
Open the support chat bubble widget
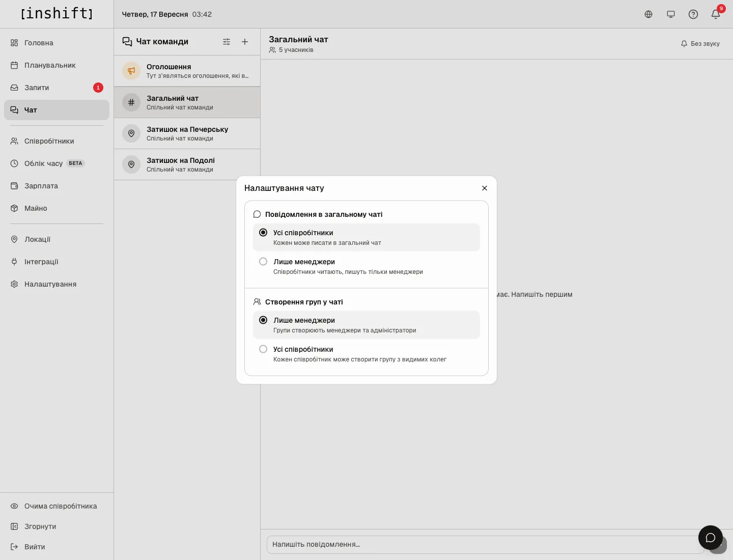pyautogui.click(x=711, y=538)
